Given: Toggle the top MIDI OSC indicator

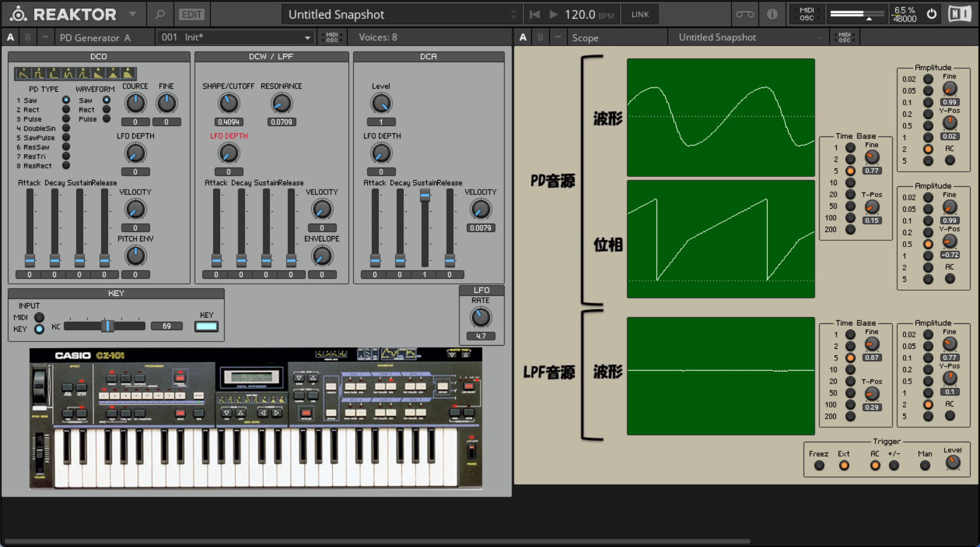Looking at the screenshot, I should (806, 14).
